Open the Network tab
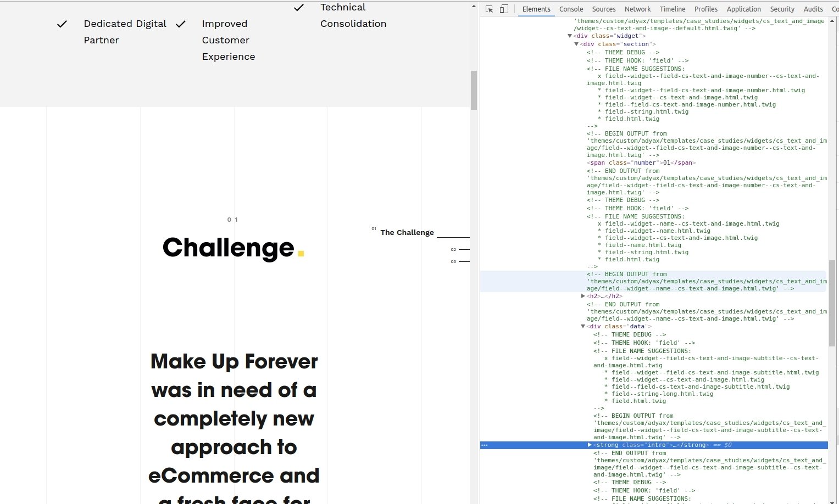Viewport: 839px width, 504px height. (637, 9)
